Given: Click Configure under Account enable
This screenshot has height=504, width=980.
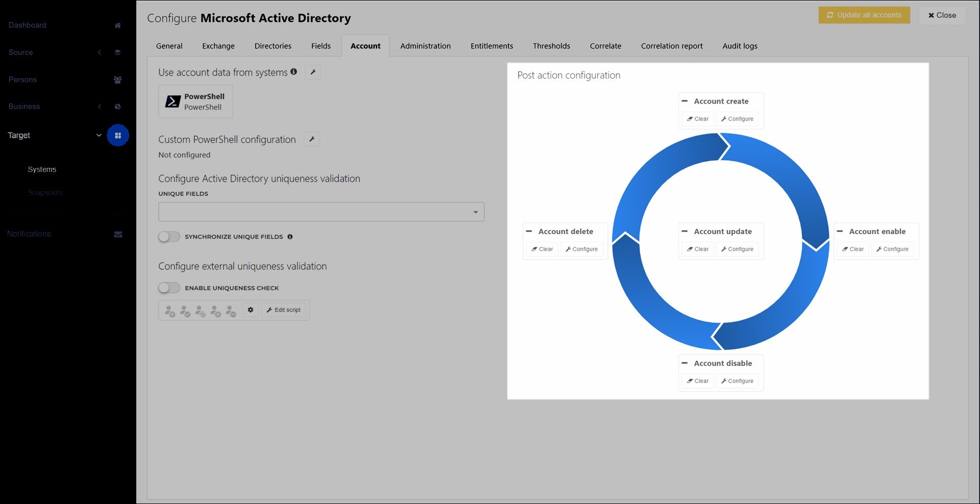Looking at the screenshot, I should pyautogui.click(x=892, y=249).
